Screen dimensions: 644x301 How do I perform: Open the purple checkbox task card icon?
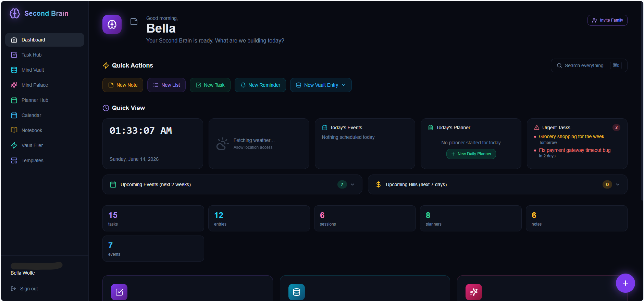pyautogui.click(x=119, y=292)
